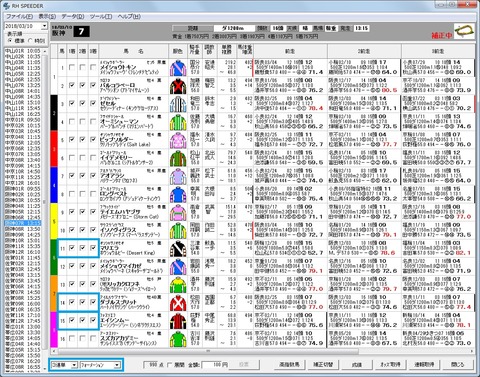Click the 補正切替 button

(x=323, y=365)
